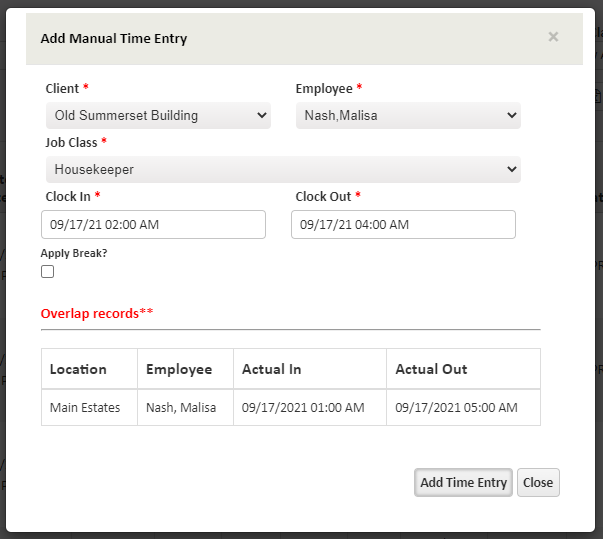Click the Overlap records heading

tap(97, 313)
